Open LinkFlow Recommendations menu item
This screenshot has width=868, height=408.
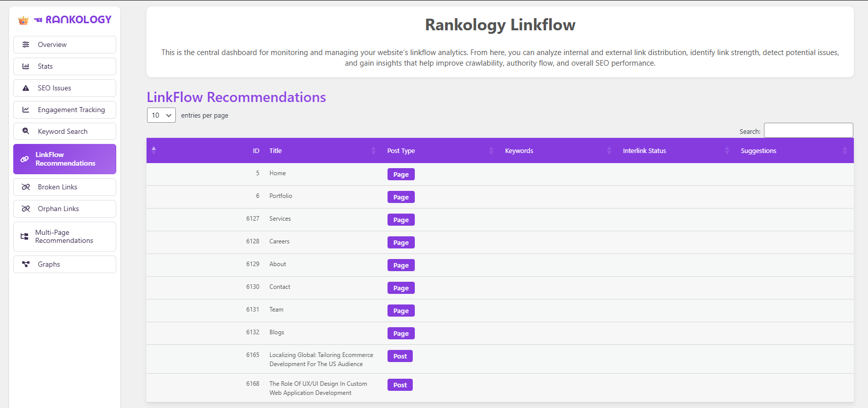click(x=65, y=159)
